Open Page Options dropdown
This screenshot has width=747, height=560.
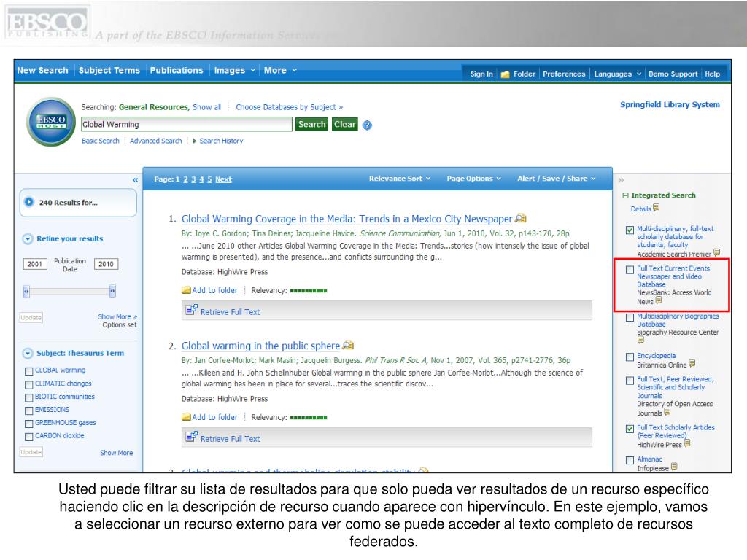(x=473, y=179)
